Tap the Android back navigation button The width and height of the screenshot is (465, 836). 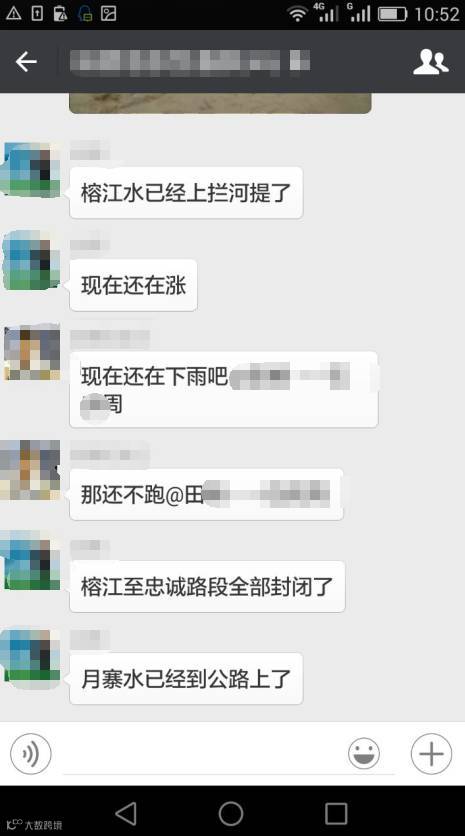tap(126, 814)
